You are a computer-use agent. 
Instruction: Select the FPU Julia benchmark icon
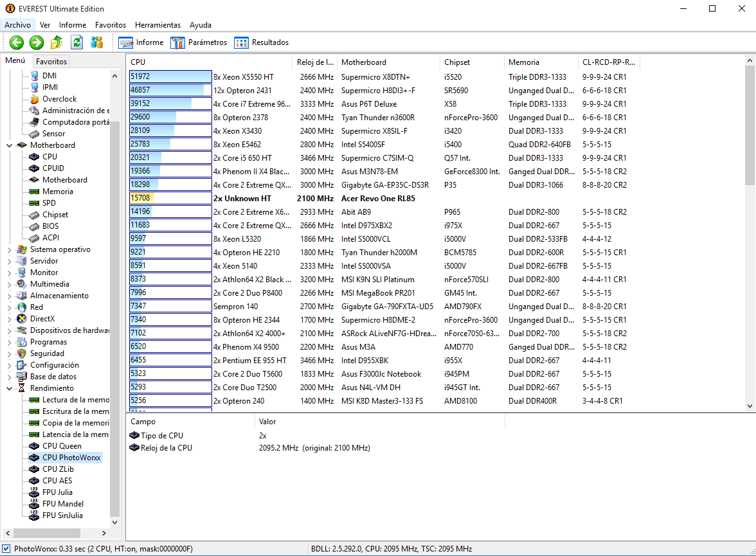[x=34, y=492]
